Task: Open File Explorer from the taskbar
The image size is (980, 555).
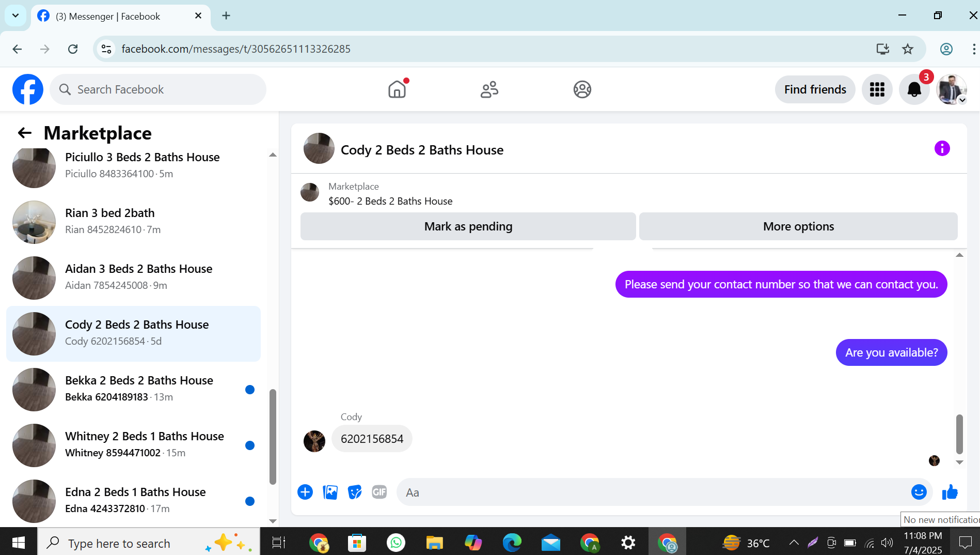Action: 435,543
